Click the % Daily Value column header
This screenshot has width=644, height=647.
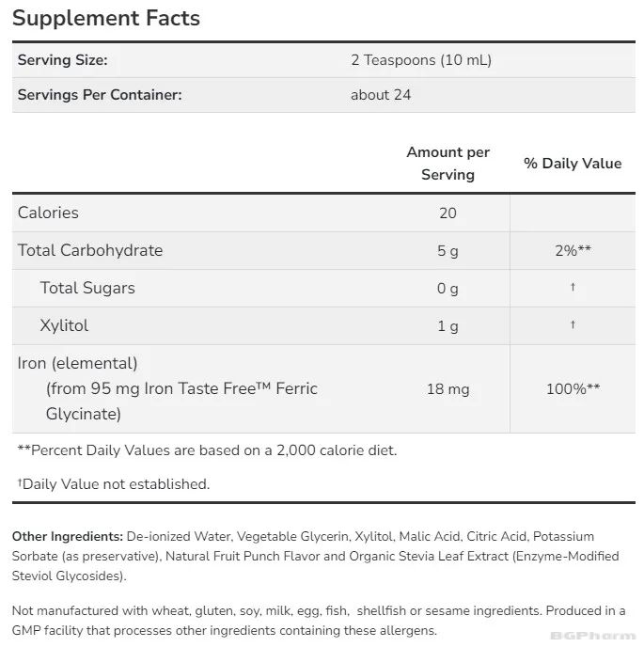tap(573, 164)
